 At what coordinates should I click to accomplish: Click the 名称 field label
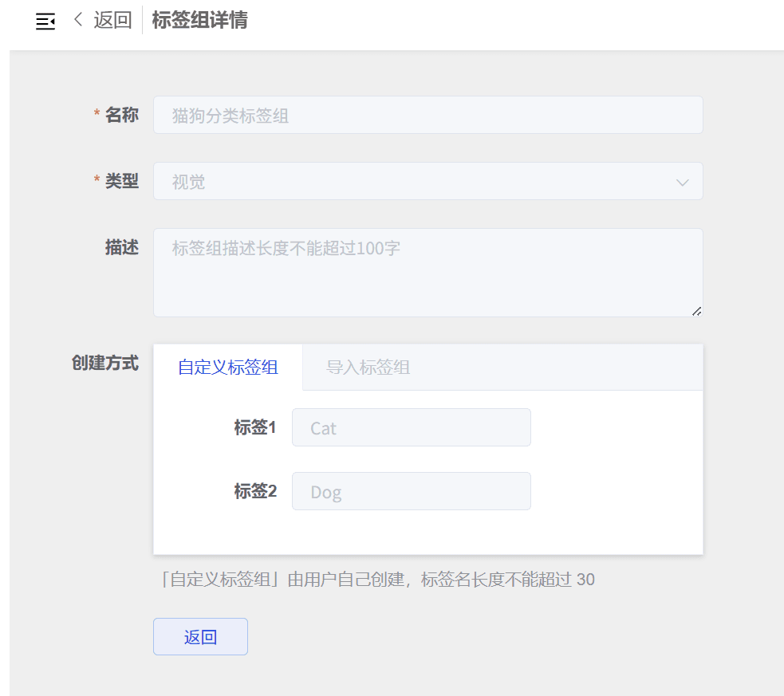(x=122, y=116)
